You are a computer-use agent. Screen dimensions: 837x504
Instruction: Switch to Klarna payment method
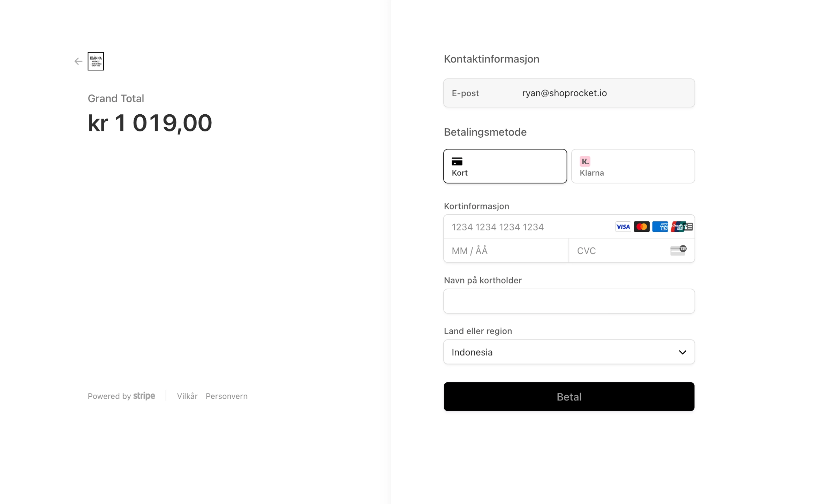(633, 166)
